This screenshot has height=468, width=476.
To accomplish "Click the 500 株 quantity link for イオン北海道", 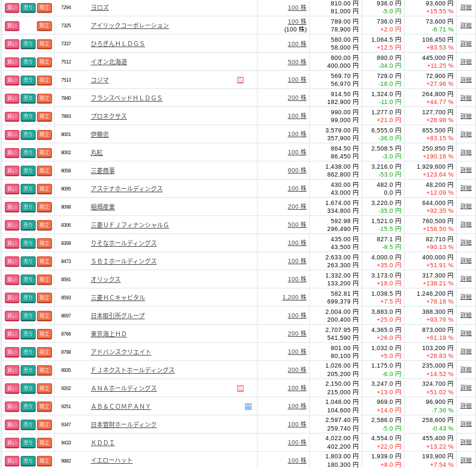I will (x=297, y=62).
